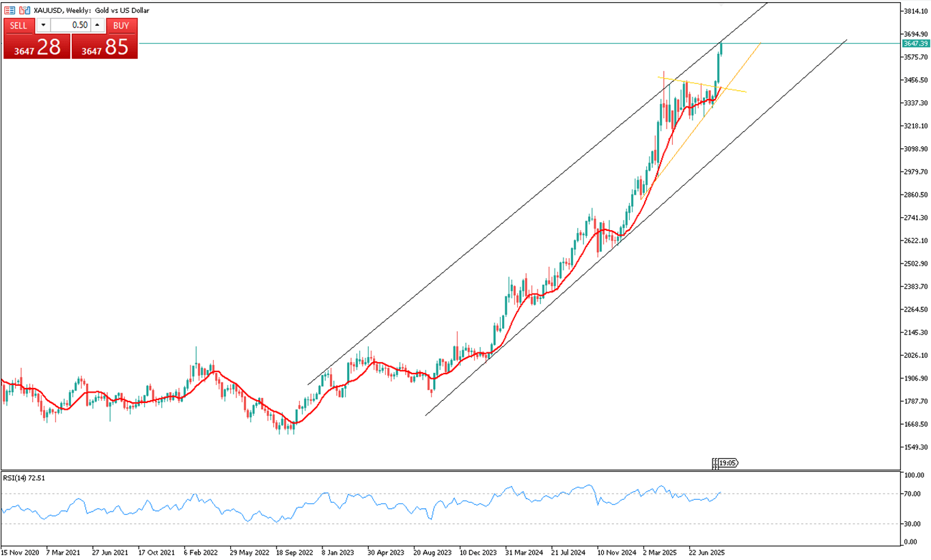The height and width of the screenshot is (560, 931).
Task: Click the 8 Jan 2023 date on time axis
Action: [337, 550]
